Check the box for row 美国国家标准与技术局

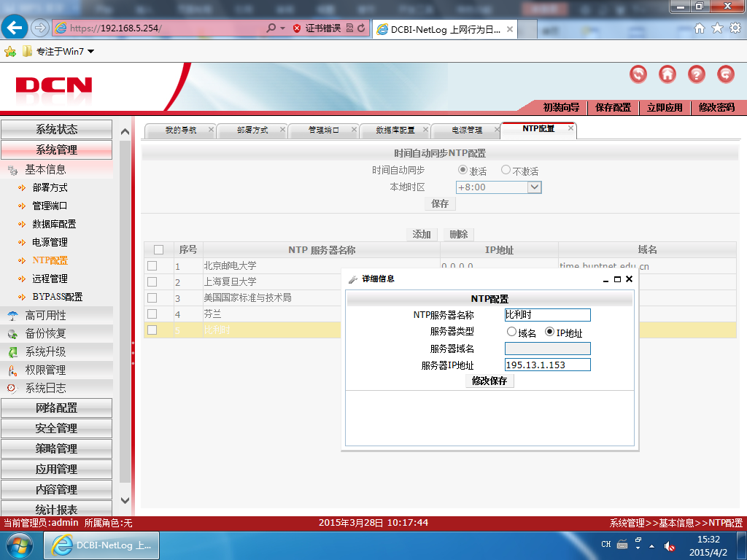click(152, 298)
